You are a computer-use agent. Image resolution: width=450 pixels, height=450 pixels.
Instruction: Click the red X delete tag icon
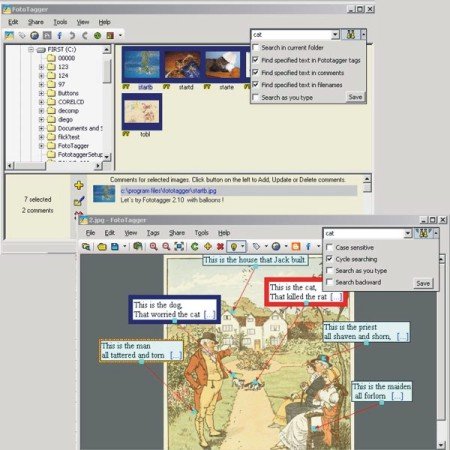[220, 247]
